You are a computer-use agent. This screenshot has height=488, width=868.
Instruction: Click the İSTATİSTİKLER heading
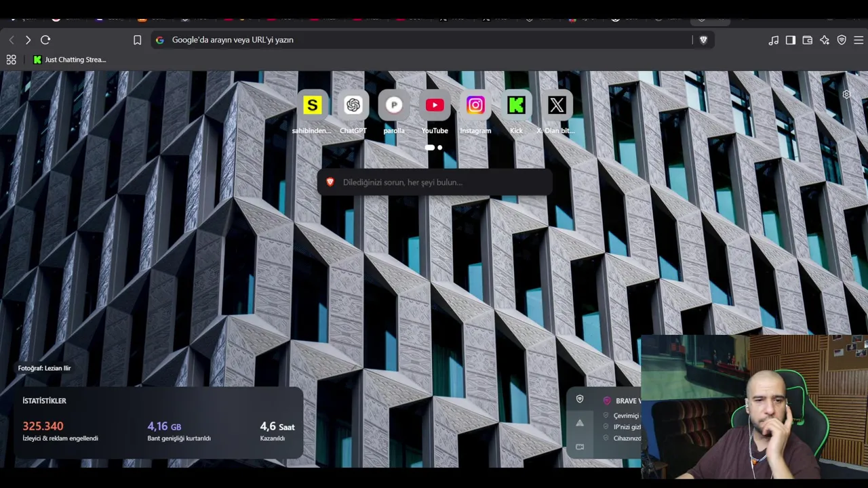[x=44, y=401]
